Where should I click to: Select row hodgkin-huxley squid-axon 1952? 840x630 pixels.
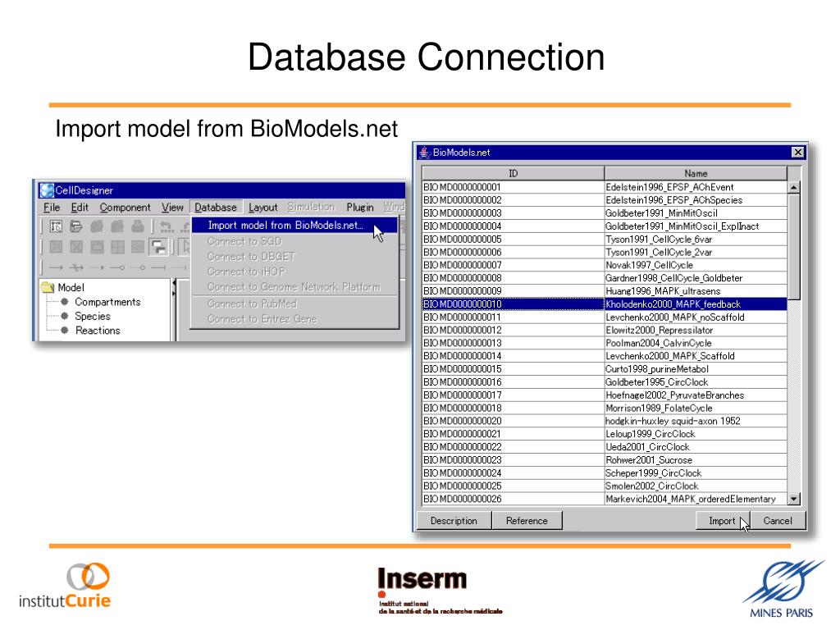click(605, 421)
